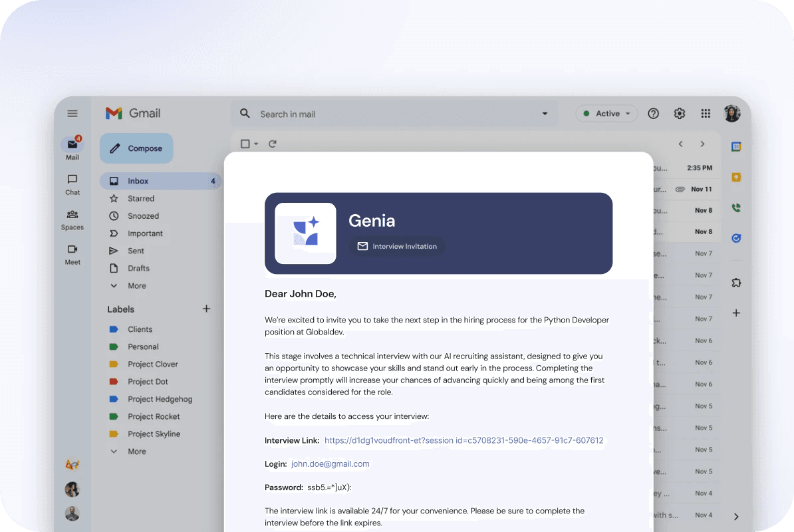Select the Inbox folder
This screenshot has width=794, height=532.
pos(138,181)
